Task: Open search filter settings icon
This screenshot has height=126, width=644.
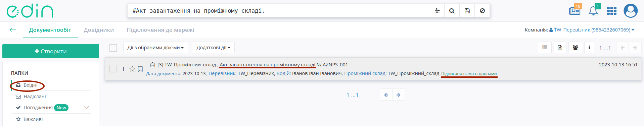Action: 437,11
